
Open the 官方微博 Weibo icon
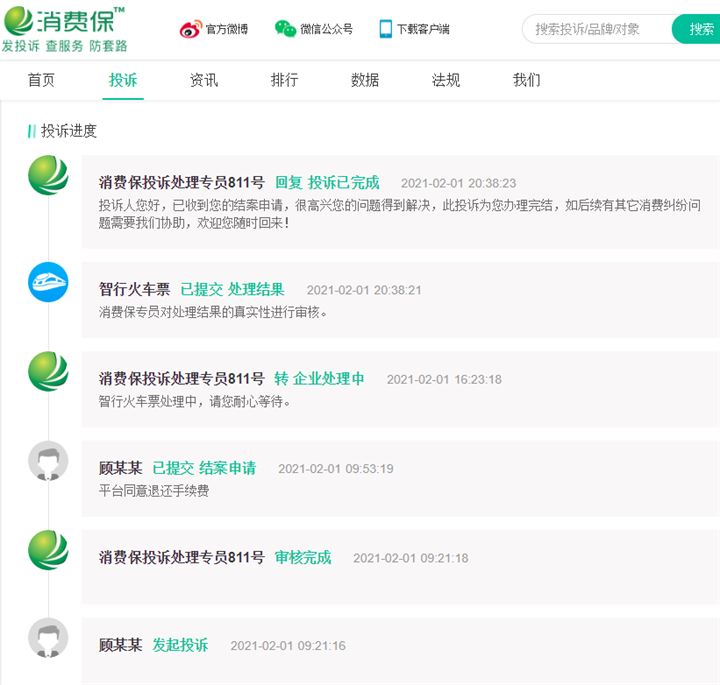point(191,29)
